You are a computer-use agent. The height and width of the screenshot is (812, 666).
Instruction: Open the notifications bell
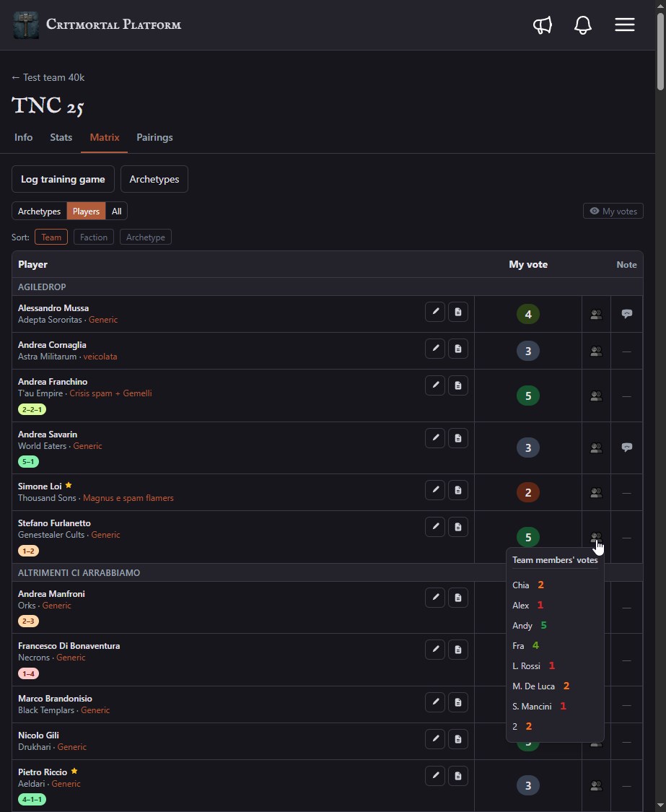coord(582,25)
